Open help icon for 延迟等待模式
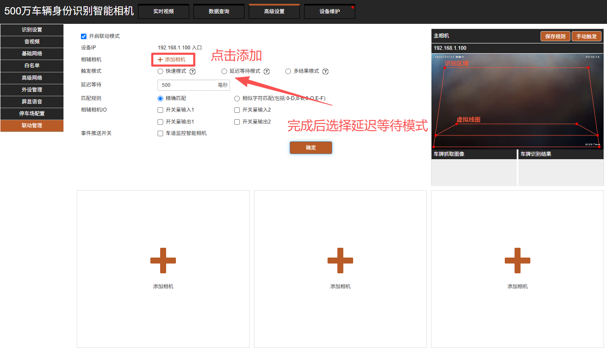607x364 pixels. coord(267,72)
